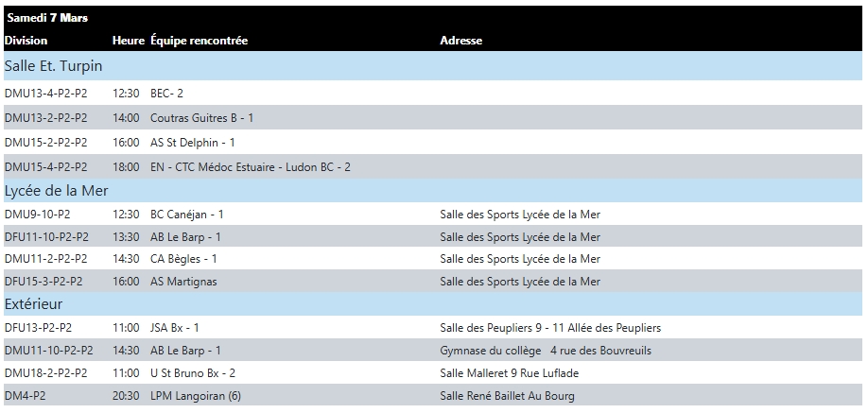
Task: Click the AS St Delphin - 1 opponent
Action: click(192, 143)
